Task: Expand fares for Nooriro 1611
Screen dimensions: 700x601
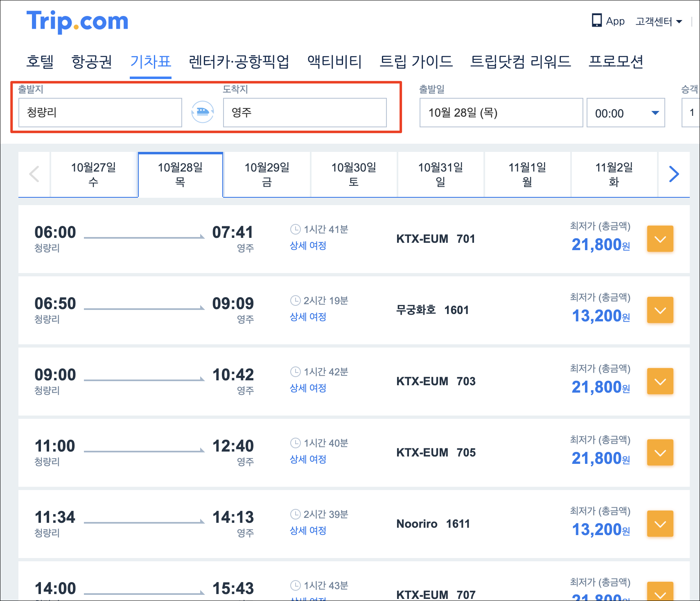Action: coord(660,524)
